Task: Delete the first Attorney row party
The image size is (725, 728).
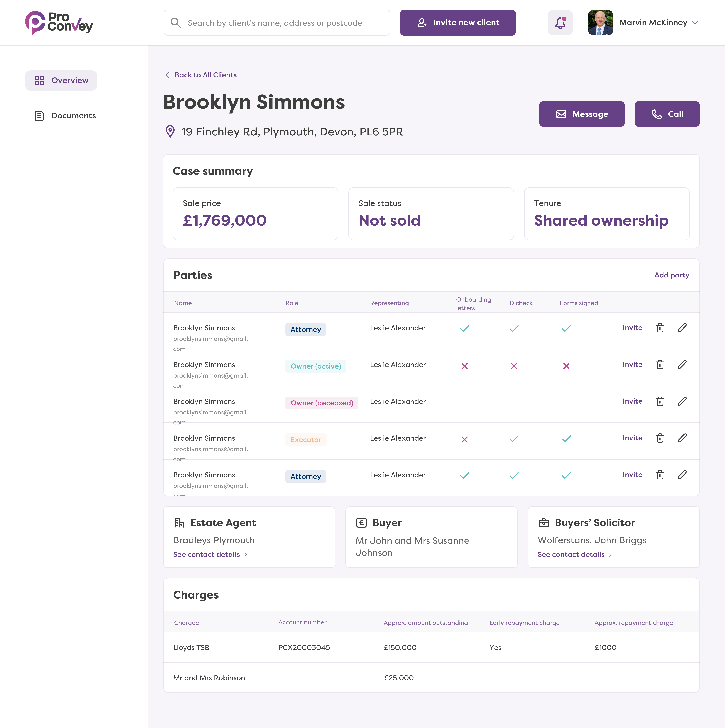Action: pos(660,328)
